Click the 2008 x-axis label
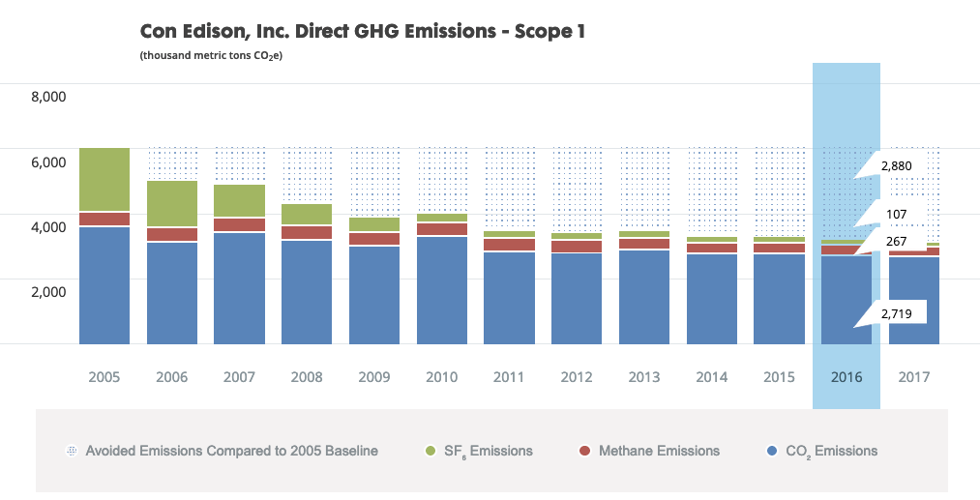 (307, 377)
